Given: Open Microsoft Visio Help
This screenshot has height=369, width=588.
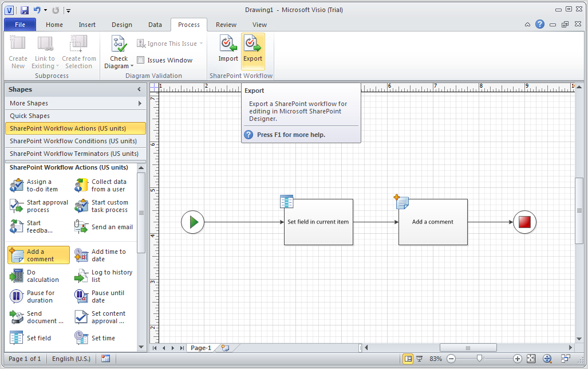Looking at the screenshot, I should tap(540, 25).
